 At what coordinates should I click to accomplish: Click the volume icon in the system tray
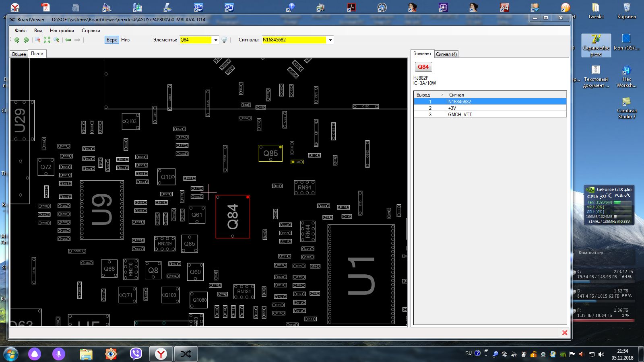(x=601, y=354)
